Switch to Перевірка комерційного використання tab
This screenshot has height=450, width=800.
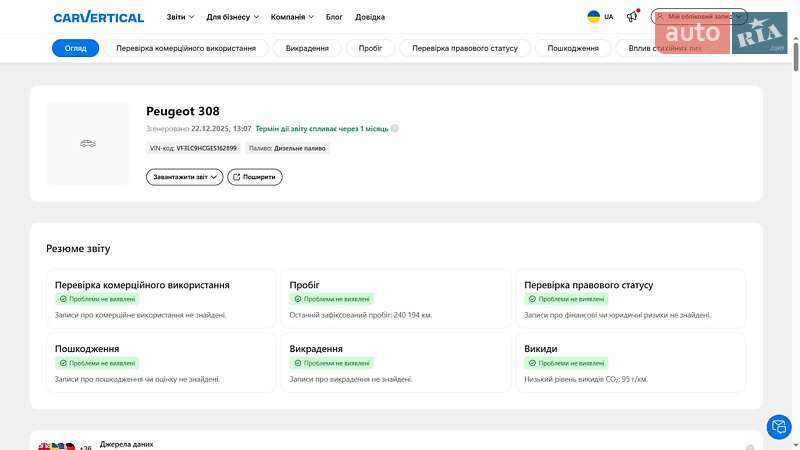pyautogui.click(x=186, y=48)
